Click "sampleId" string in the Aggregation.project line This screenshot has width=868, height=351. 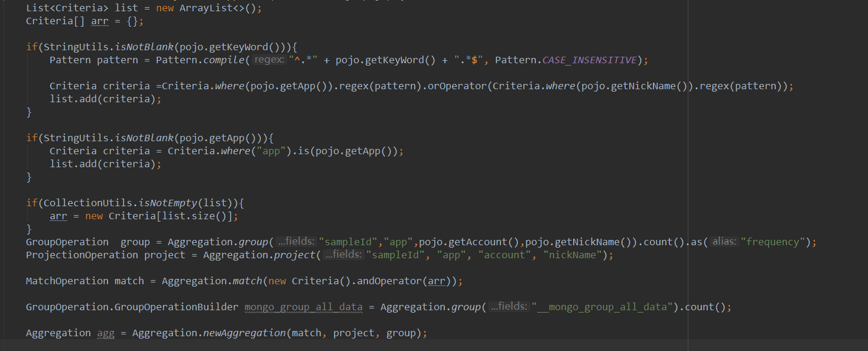tap(395, 255)
